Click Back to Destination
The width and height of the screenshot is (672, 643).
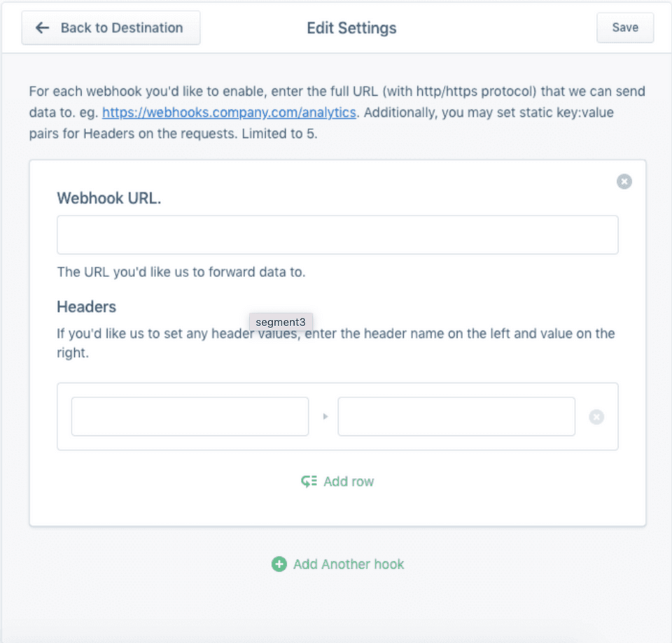point(110,27)
